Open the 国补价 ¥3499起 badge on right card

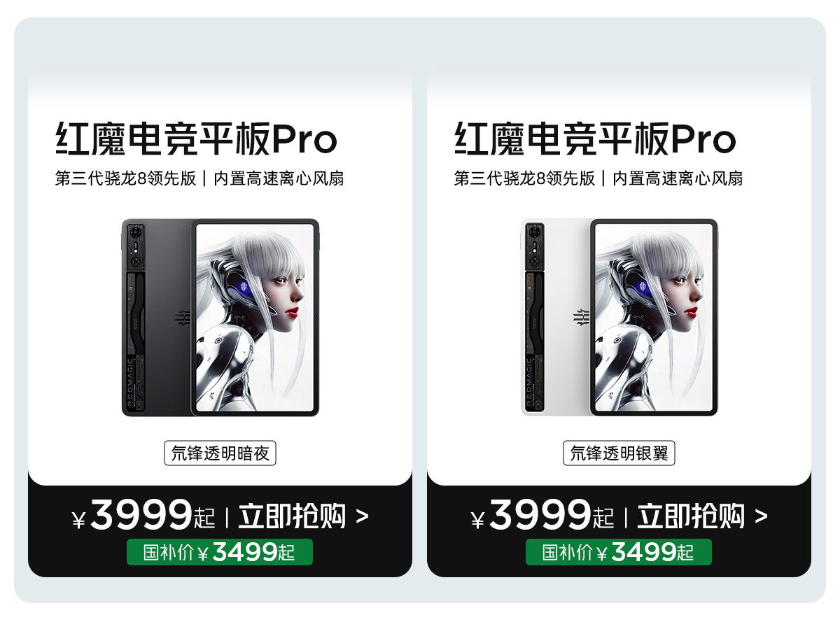[x=619, y=552]
